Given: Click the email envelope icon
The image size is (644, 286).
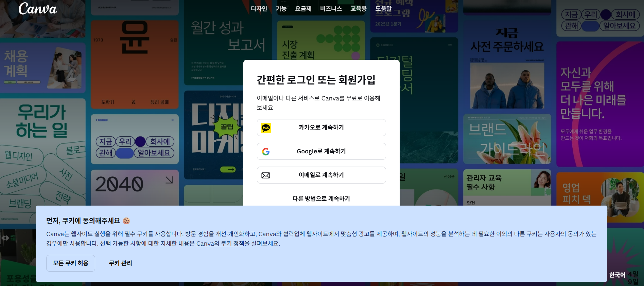Looking at the screenshot, I should (266, 175).
